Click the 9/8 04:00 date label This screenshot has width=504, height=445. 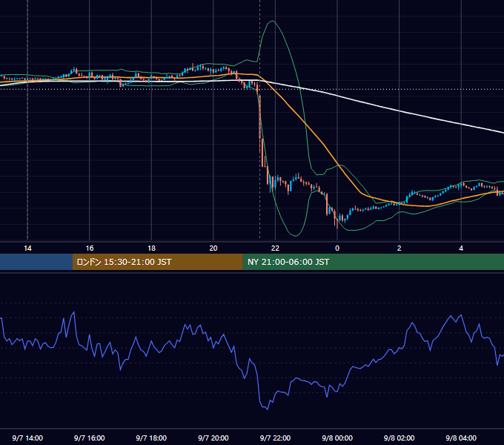pyautogui.click(x=461, y=438)
